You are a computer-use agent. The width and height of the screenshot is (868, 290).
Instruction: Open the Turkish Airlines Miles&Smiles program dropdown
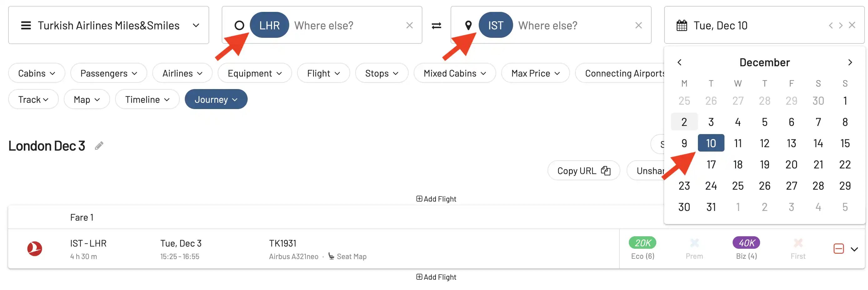point(108,25)
